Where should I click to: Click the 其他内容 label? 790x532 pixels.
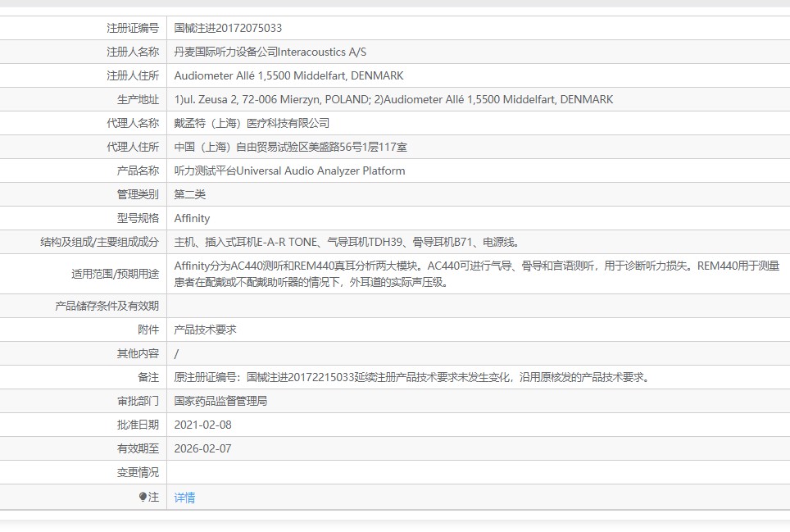coord(138,353)
